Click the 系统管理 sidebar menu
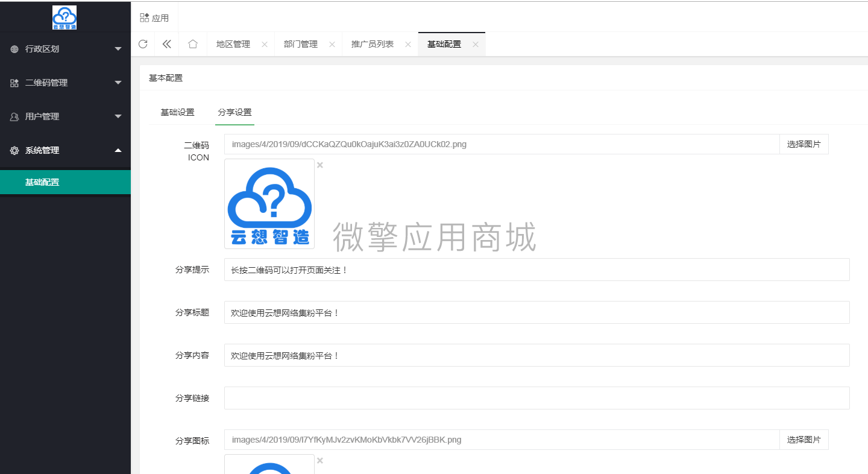Image resolution: width=868 pixels, height=474 pixels. pyautogui.click(x=65, y=151)
